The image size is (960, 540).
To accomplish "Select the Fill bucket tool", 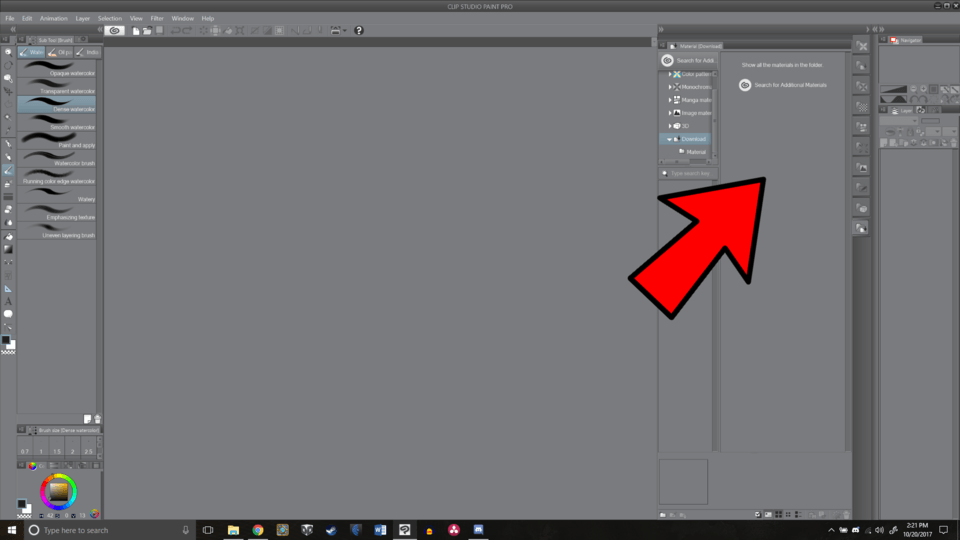I will 8,237.
